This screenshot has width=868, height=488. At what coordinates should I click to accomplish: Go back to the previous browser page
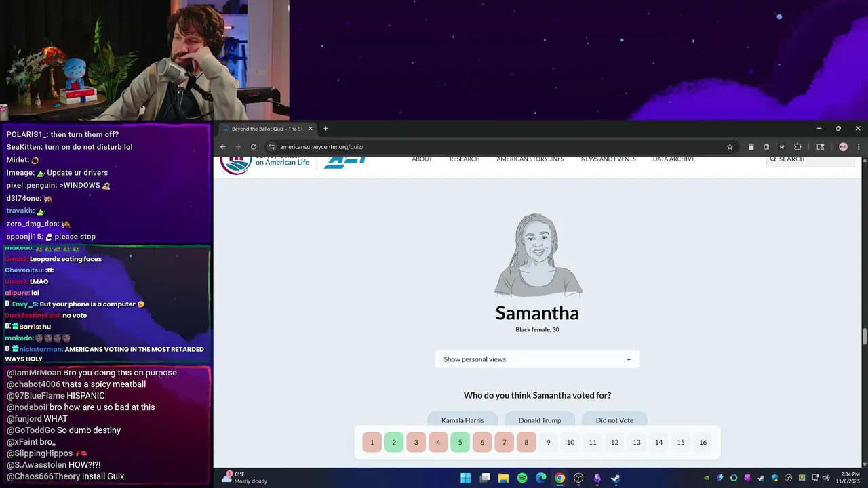click(223, 147)
